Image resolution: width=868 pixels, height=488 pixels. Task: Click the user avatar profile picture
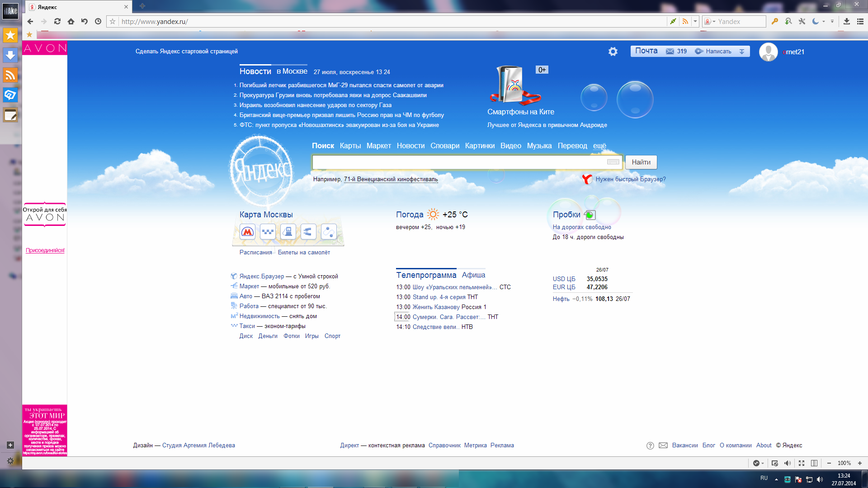(x=768, y=52)
